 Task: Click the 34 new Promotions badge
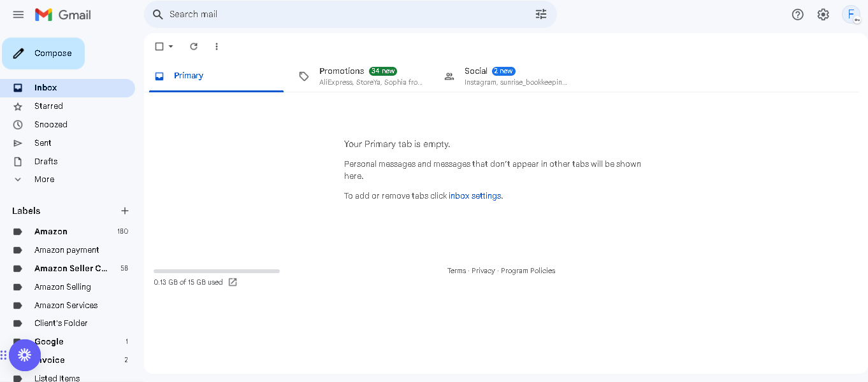tap(383, 71)
